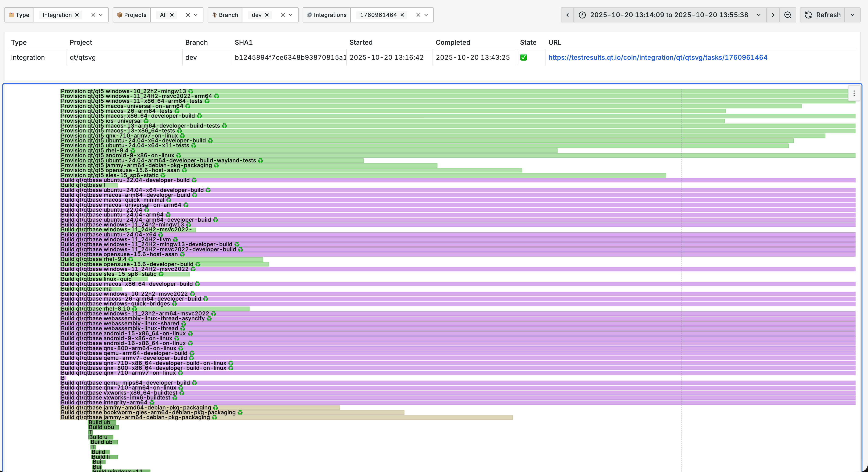Image resolution: width=868 pixels, height=472 pixels.
Task: Click the zoom out time range icon
Action: tap(787, 15)
